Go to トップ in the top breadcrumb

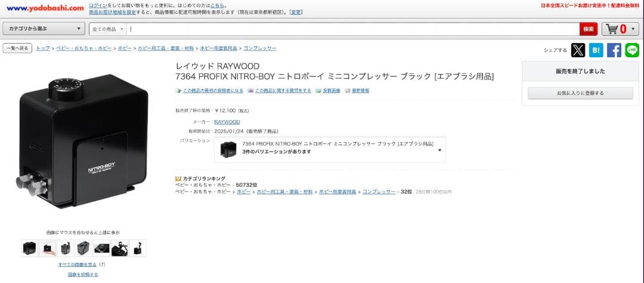pyautogui.click(x=43, y=48)
